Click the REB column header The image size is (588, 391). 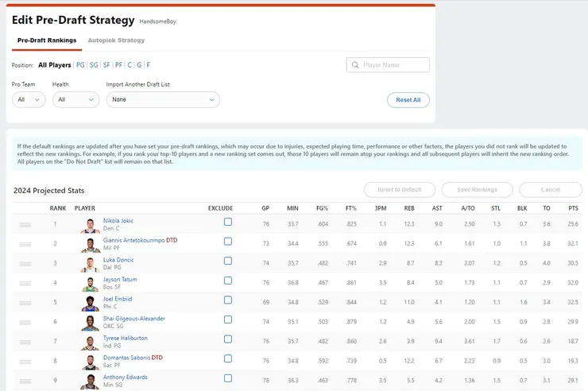click(409, 208)
